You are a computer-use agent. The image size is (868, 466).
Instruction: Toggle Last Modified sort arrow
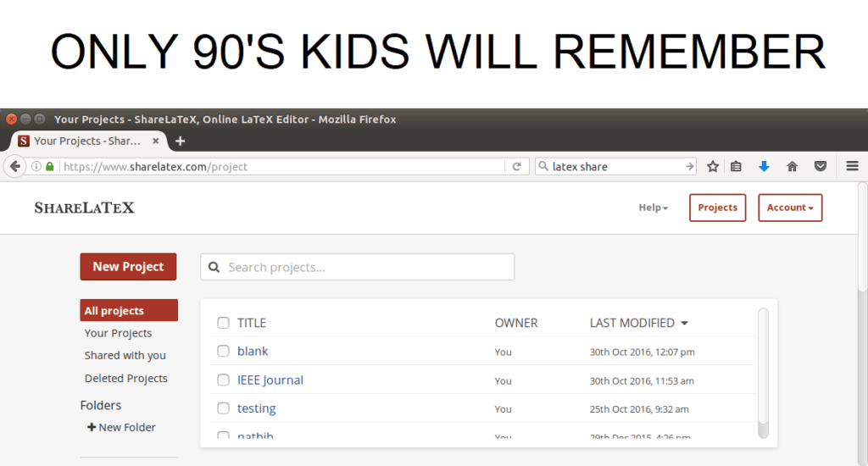(685, 323)
